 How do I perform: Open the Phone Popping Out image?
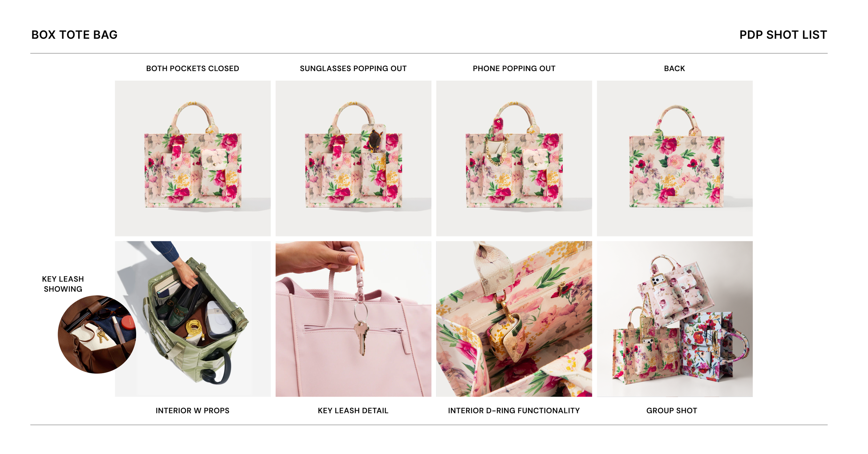pos(514,159)
